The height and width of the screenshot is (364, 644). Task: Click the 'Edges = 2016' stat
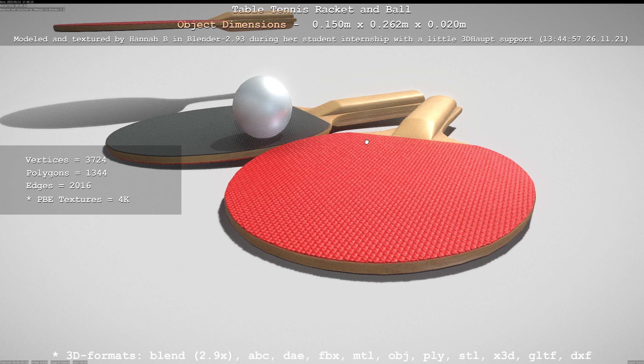pos(59,186)
